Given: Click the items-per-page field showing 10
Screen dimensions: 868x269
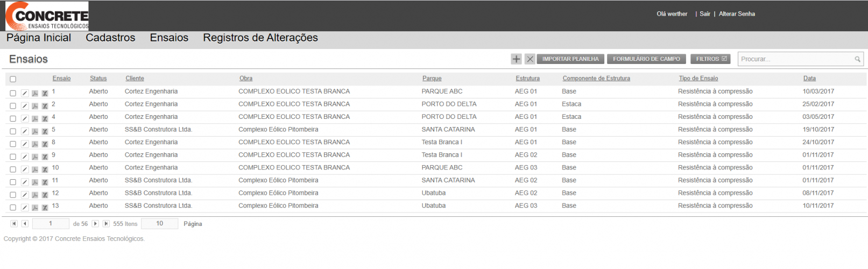Looking at the screenshot, I should (x=159, y=224).
